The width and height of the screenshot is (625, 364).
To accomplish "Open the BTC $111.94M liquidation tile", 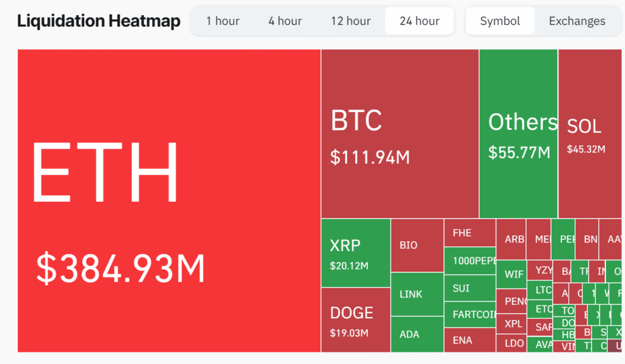I will tap(400, 134).
